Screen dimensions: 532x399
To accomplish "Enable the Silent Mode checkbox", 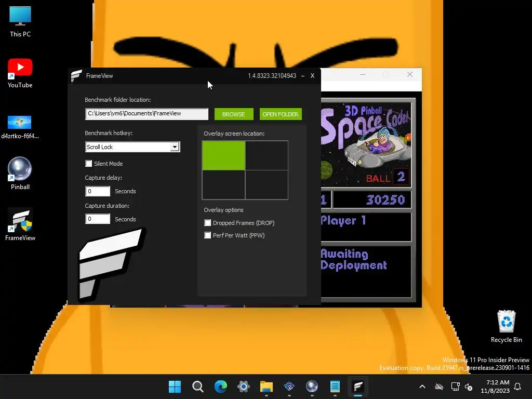I will 88,164.
